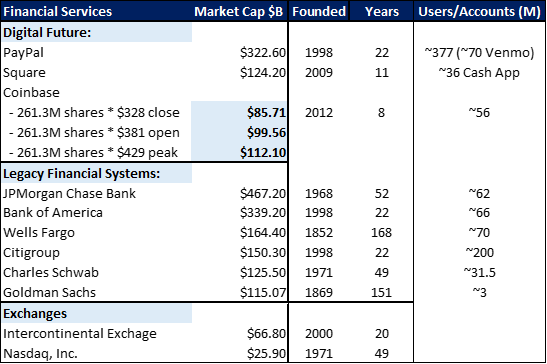Select the ~62 users cell

pos(479,193)
